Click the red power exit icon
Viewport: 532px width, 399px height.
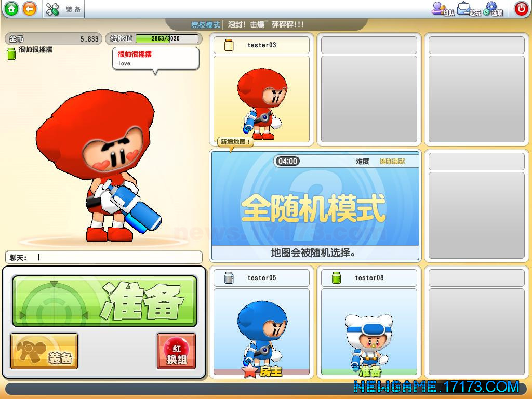tap(521, 8)
